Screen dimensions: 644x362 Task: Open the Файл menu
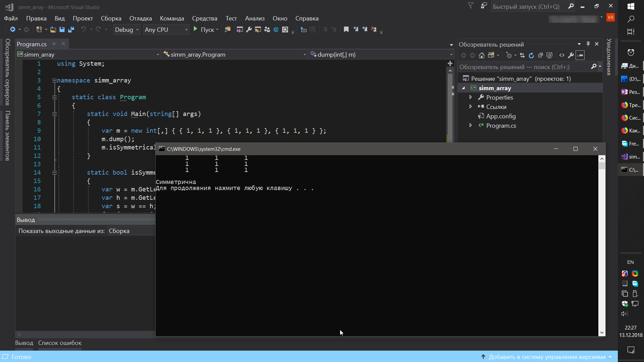11,18
